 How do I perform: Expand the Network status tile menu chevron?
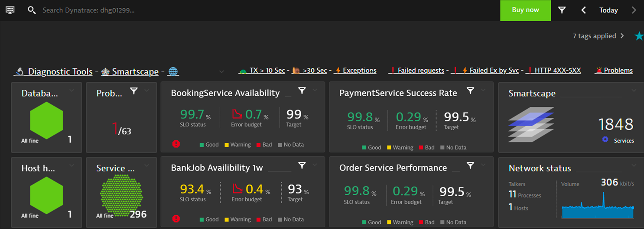634,165
